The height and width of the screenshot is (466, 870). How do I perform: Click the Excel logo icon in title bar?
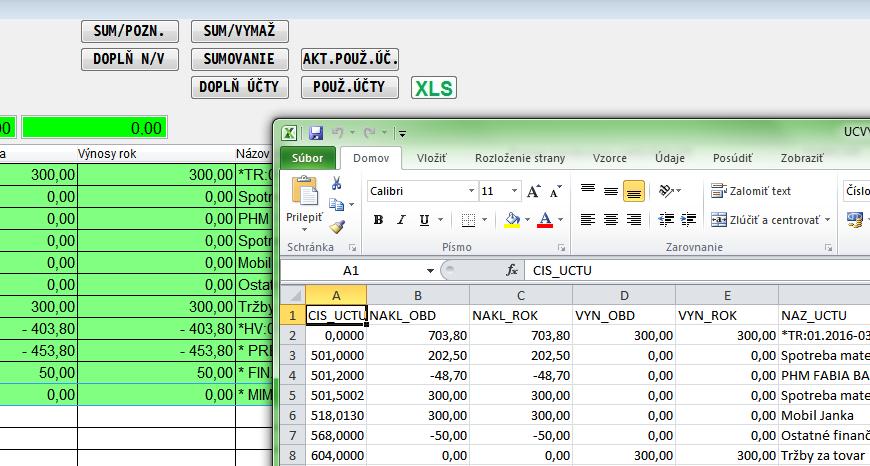(289, 133)
